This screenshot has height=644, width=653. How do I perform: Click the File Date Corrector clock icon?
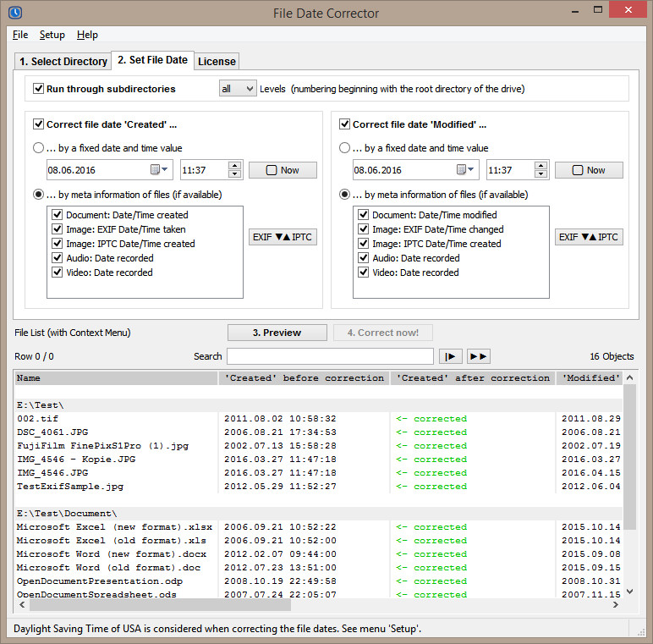click(x=15, y=13)
